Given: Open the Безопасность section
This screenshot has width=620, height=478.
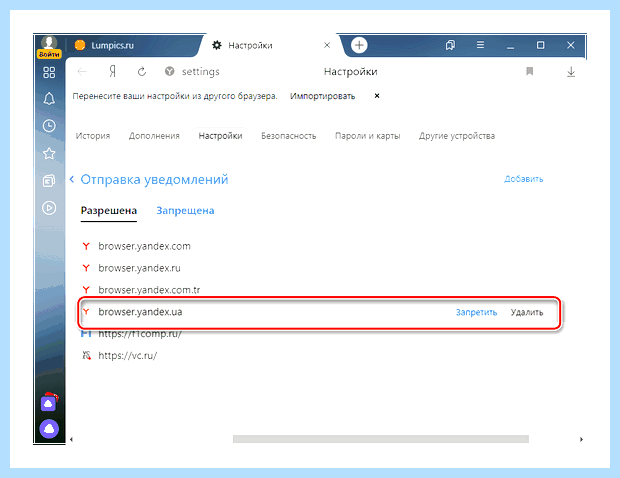Looking at the screenshot, I should 289,136.
